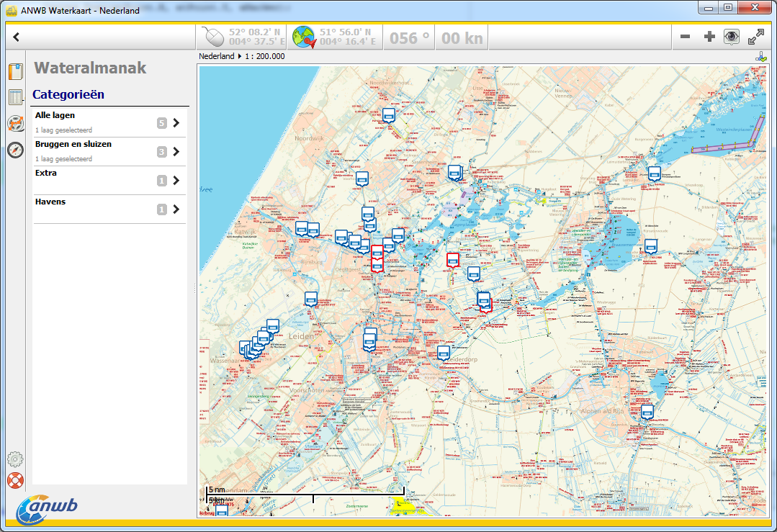Open the help life-ring icon
This screenshot has height=532, width=777.
click(15, 480)
